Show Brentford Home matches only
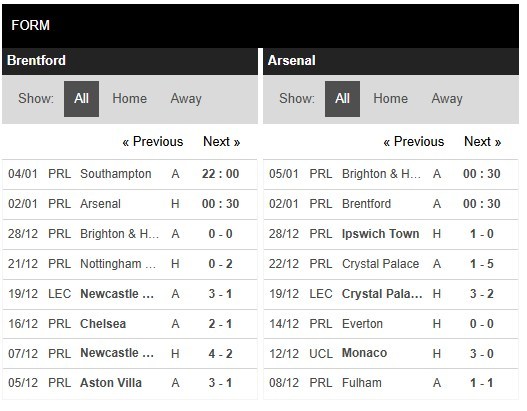This screenshot has width=527, height=411. click(129, 99)
